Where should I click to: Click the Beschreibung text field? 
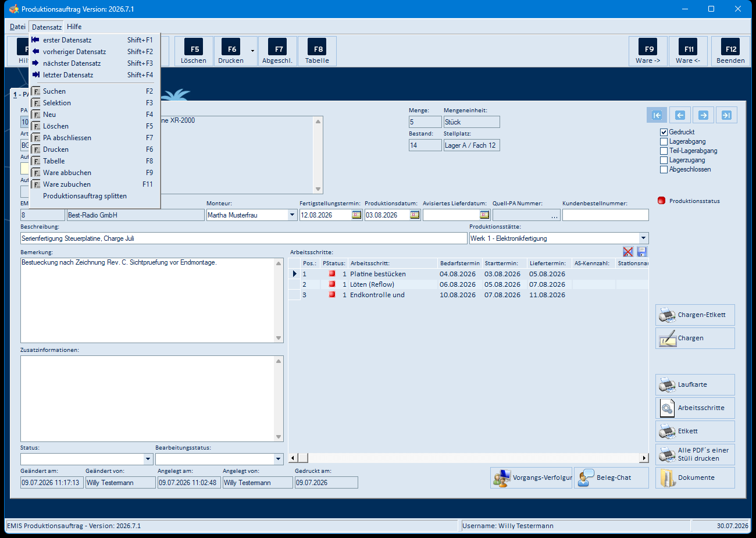point(244,238)
